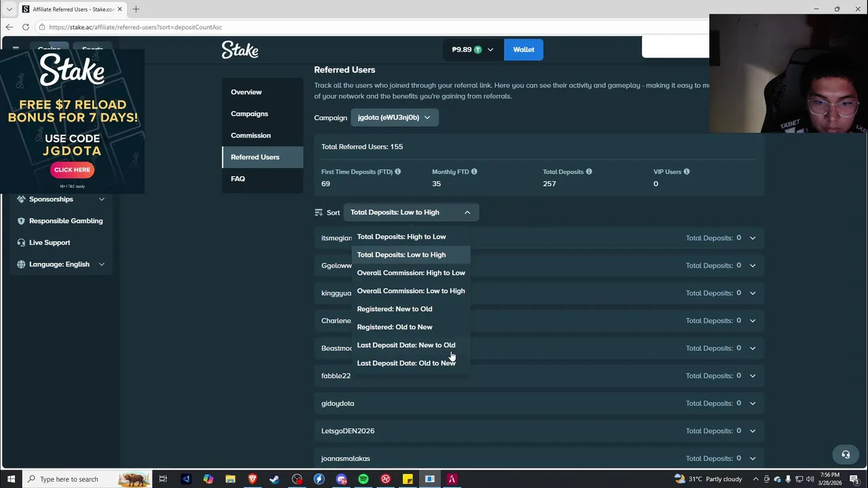Open a new browser tab
Viewport: 868px width, 488px height.
pyautogui.click(x=136, y=9)
